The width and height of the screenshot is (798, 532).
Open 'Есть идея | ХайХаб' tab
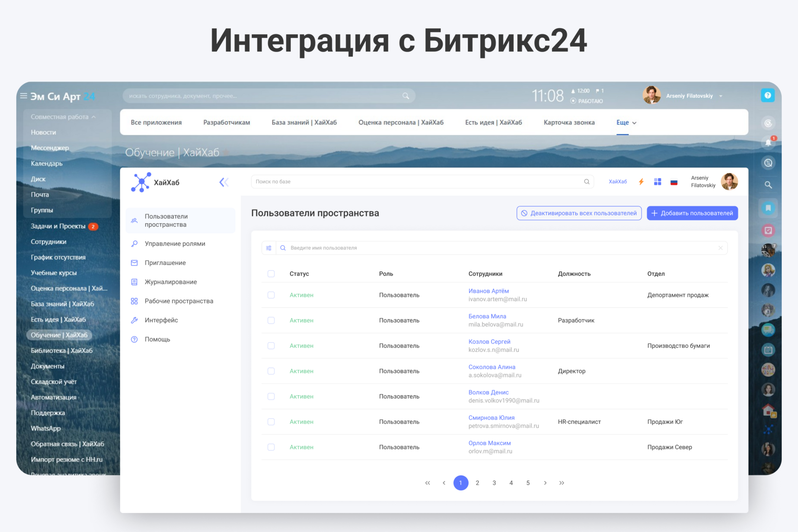[494, 123]
